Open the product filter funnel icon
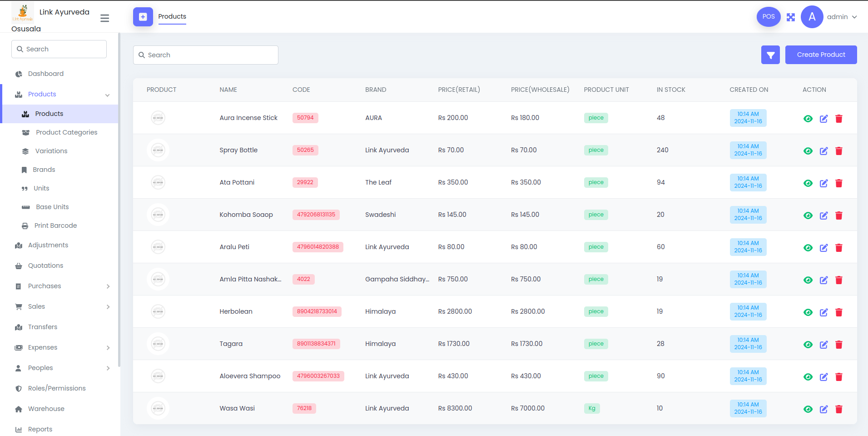Image resolution: width=868 pixels, height=436 pixels. pyautogui.click(x=770, y=55)
